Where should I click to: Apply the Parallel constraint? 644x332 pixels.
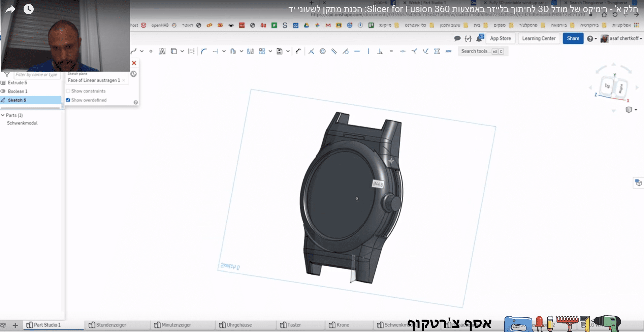(334, 51)
